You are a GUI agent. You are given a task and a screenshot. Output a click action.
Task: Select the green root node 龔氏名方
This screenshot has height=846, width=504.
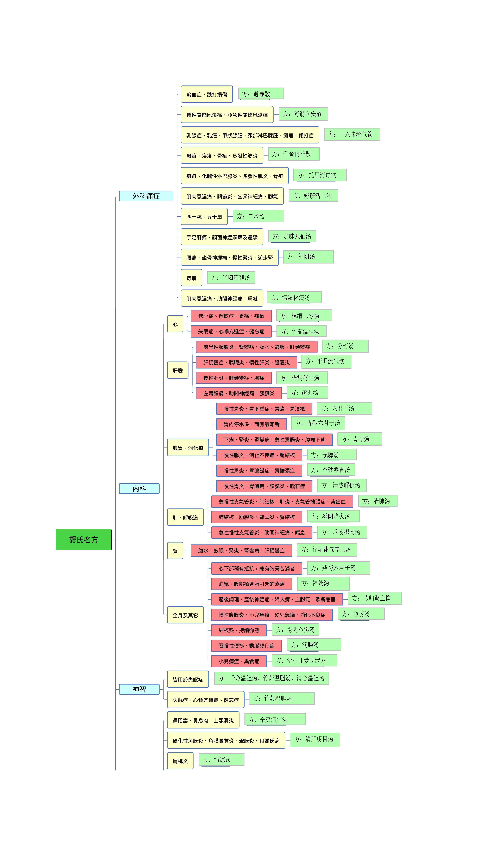pos(84,540)
